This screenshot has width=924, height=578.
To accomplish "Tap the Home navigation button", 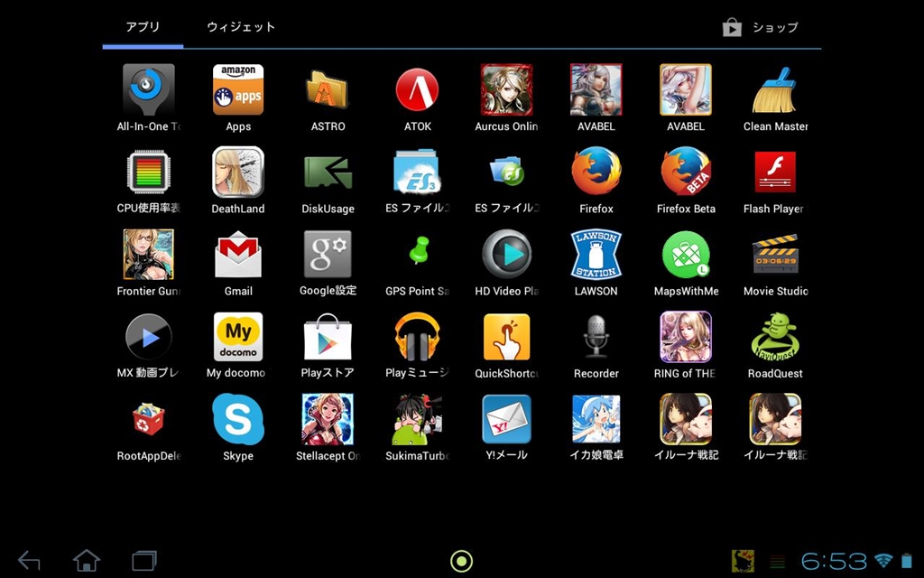I will tap(86, 560).
